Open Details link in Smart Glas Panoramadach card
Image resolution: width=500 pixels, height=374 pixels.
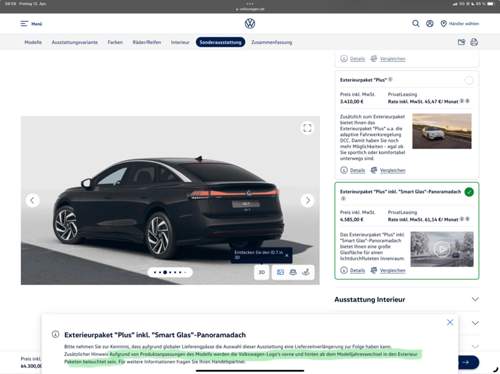pos(357,270)
